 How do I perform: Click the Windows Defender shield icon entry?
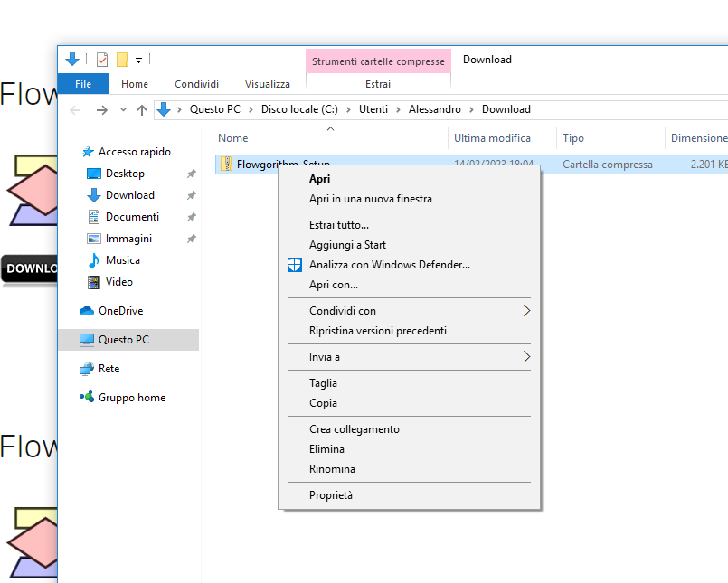(294, 265)
